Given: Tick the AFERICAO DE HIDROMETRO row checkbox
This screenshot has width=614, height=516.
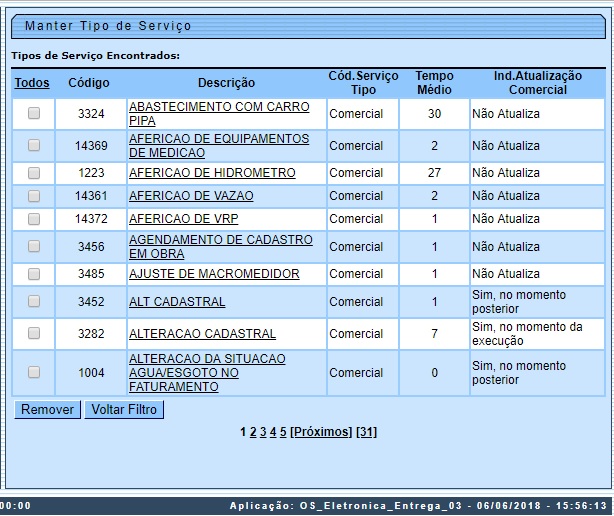Looking at the screenshot, I should click(x=34, y=173).
